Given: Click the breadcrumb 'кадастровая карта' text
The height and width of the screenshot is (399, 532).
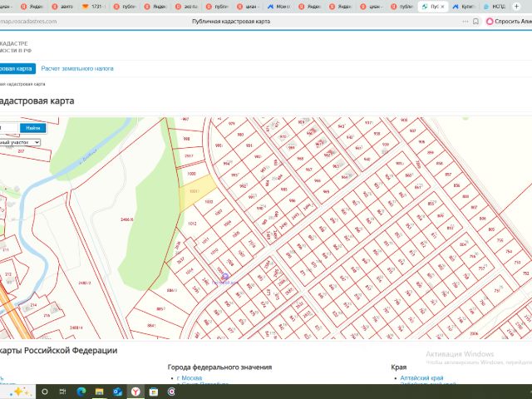Looking at the screenshot, I should tap(22, 84).
